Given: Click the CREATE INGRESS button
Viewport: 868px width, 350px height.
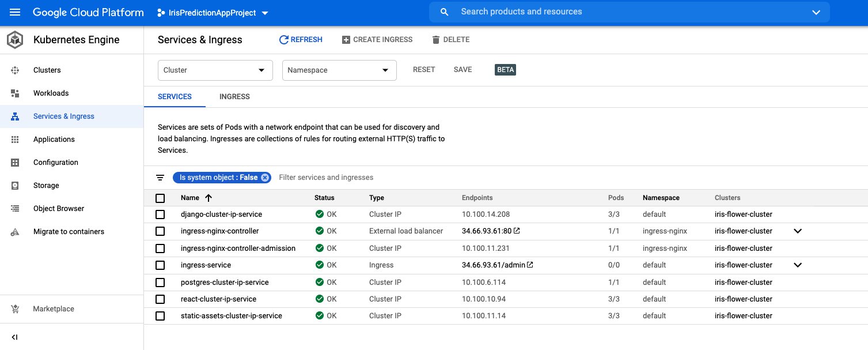Looking at the screenshot, I should (x=377, y=40).
